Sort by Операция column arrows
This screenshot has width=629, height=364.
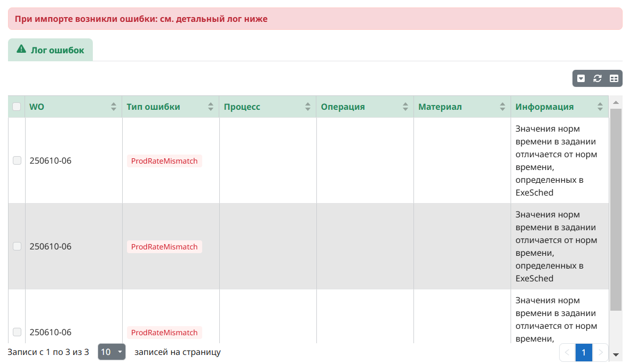pos(405,107)
